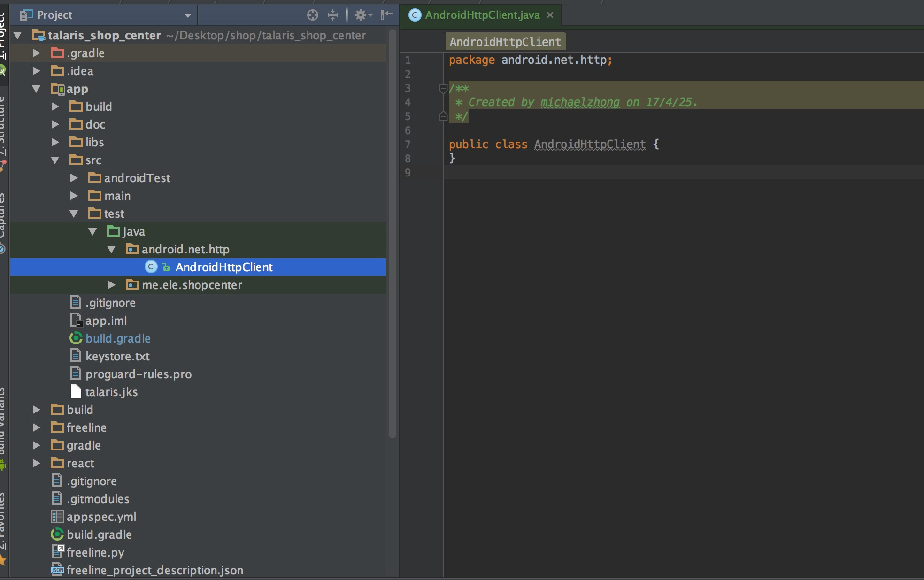Click the Project panel vertical scrollbar
The width and height of the screenshot is (924, 580).
(393, 235)
